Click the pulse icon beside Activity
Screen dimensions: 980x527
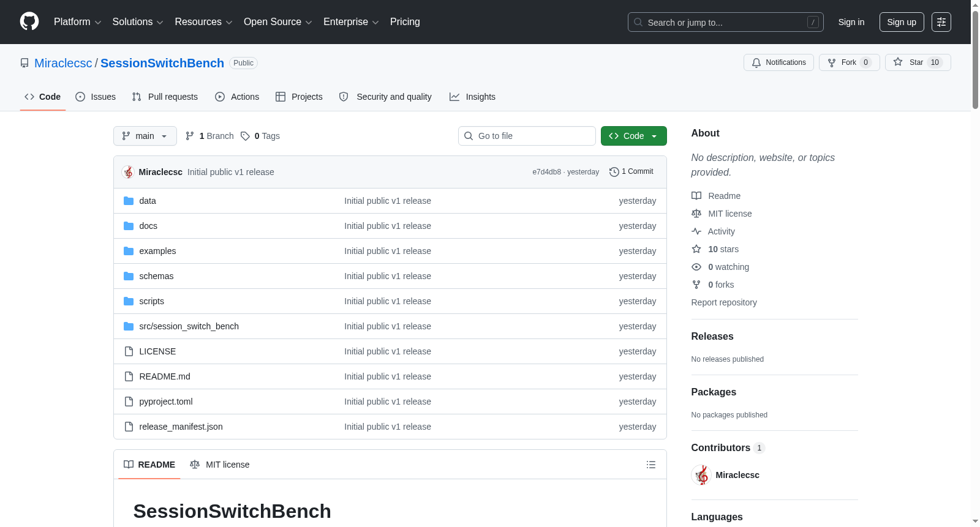696,231
